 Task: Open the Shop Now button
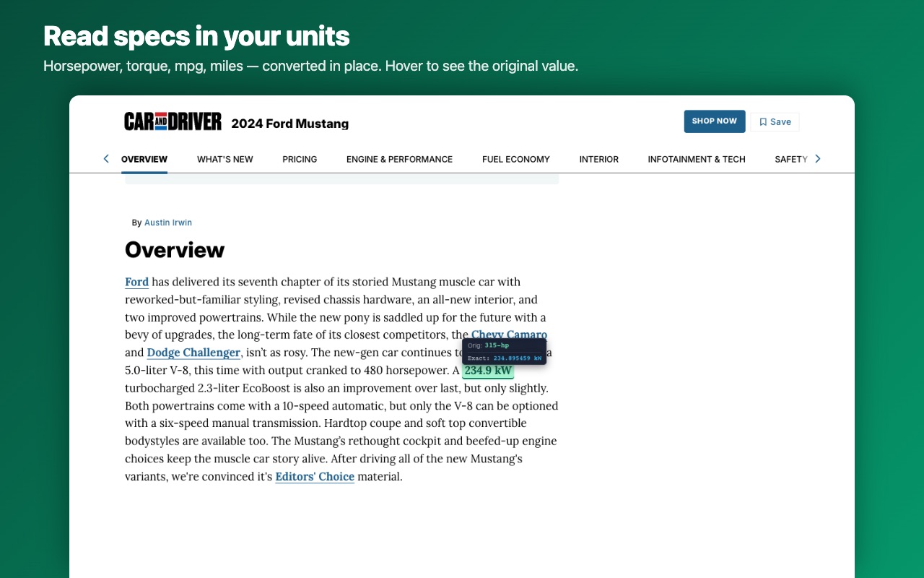[715, 121]
